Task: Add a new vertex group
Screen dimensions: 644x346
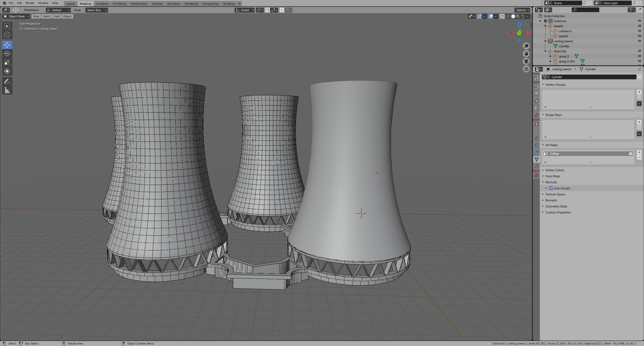Action: 639,92
